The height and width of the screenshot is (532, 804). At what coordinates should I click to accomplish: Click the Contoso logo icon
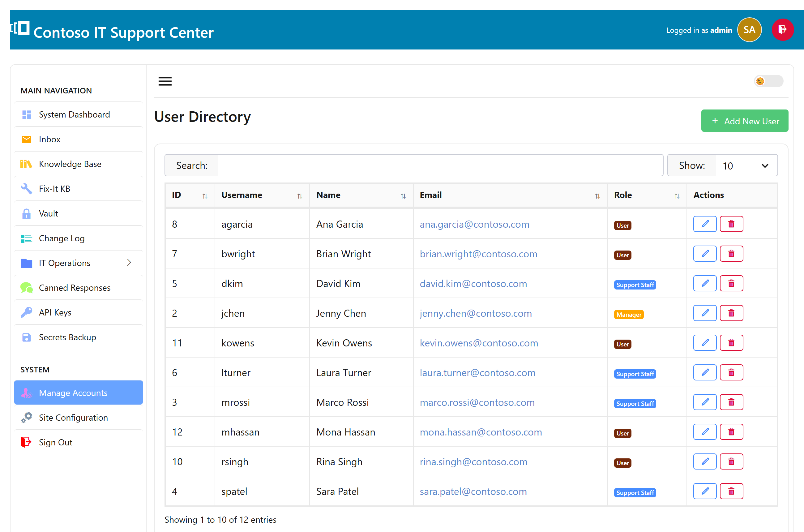(x=20, y=28)
